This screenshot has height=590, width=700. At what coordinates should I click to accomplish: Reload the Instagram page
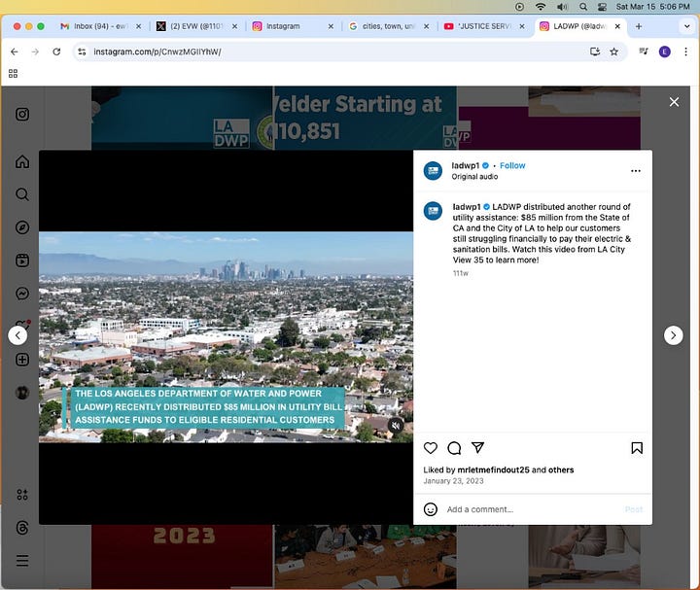(x=56, y=52)
